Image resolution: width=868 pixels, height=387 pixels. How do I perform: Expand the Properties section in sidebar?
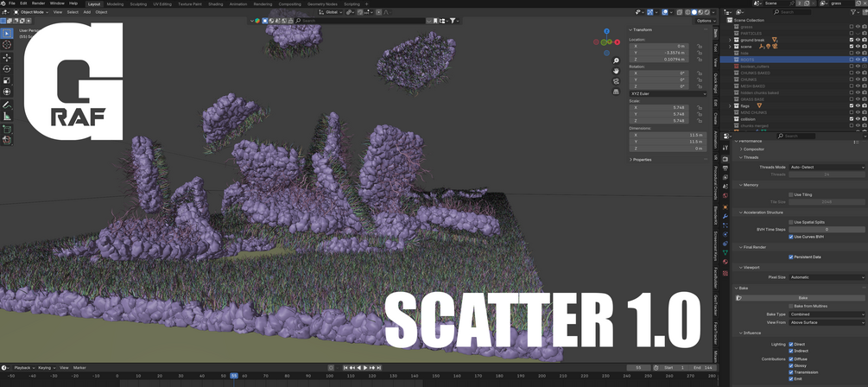[x=642, y=160]
